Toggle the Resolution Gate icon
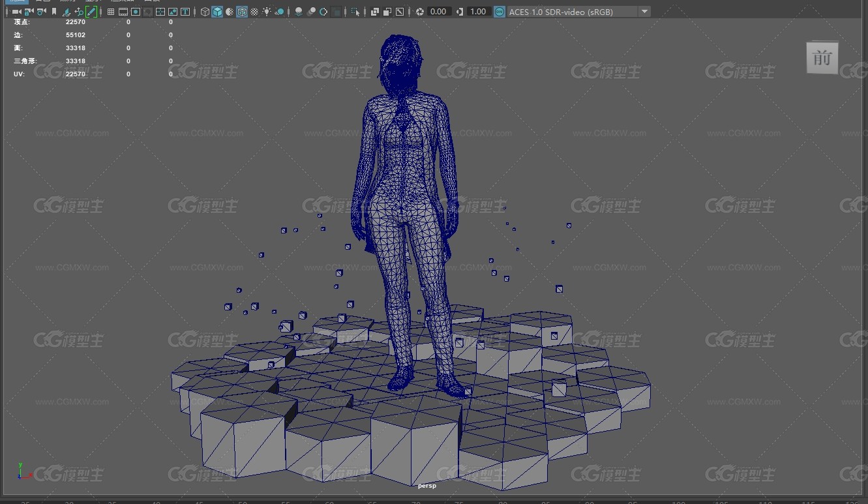 click(x=136, y=12)
